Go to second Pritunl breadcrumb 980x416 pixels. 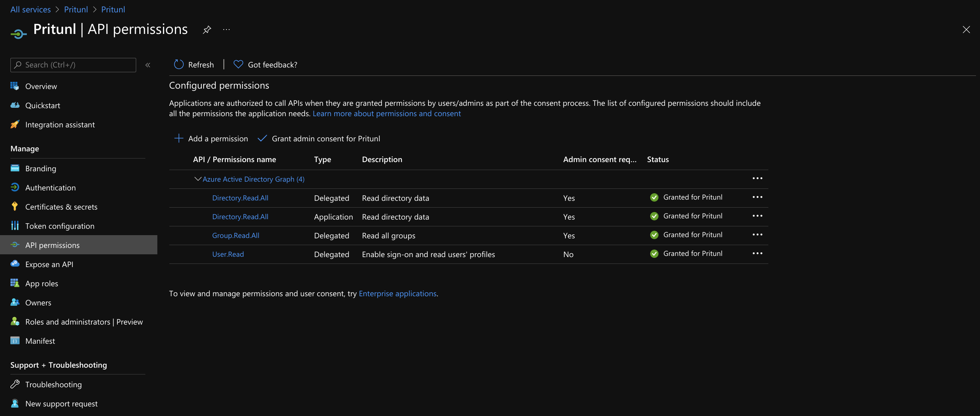[113, 10]
